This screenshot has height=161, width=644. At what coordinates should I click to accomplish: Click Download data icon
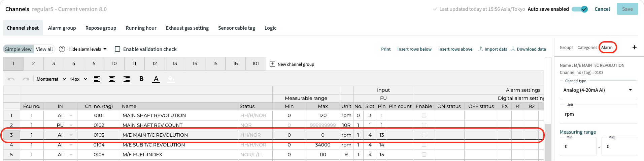click(513, 49)
